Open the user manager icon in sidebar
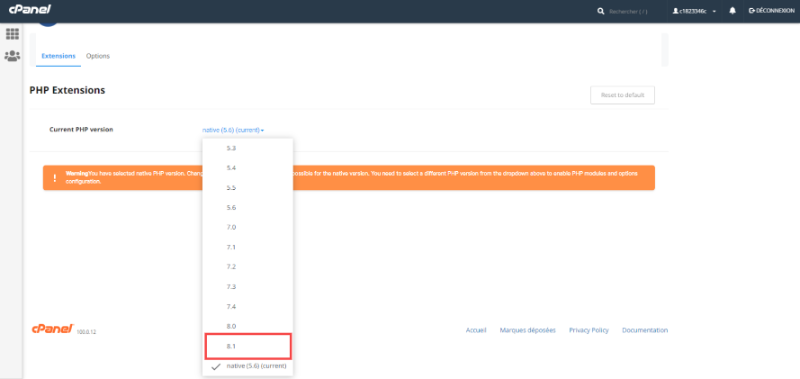Viewport: 800px width, 379px height. (12, 56)
